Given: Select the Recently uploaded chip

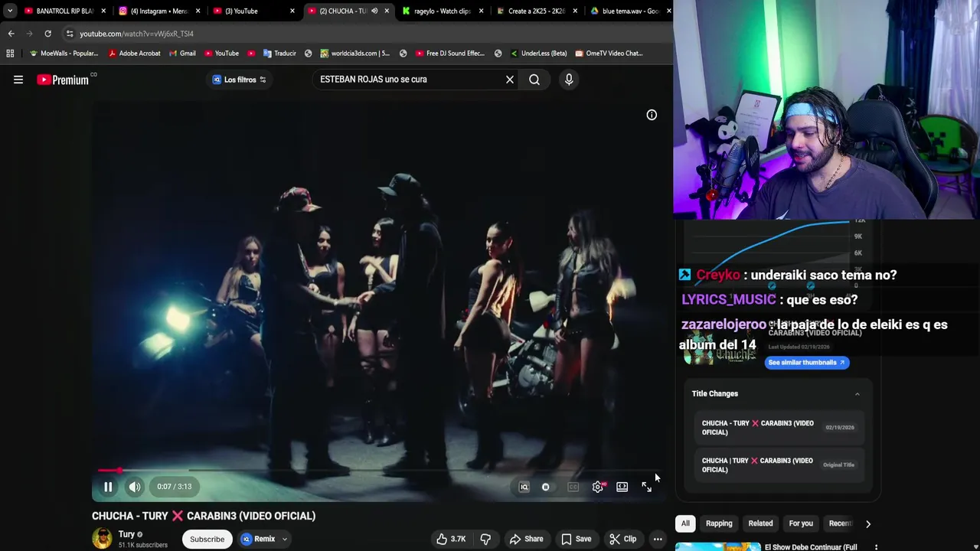Looking at the screenshot, I should click(x=840, y=524).
